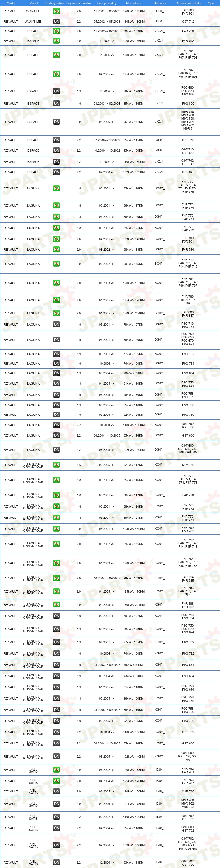Click the Pojemność silnika column header

pos(78,3)
